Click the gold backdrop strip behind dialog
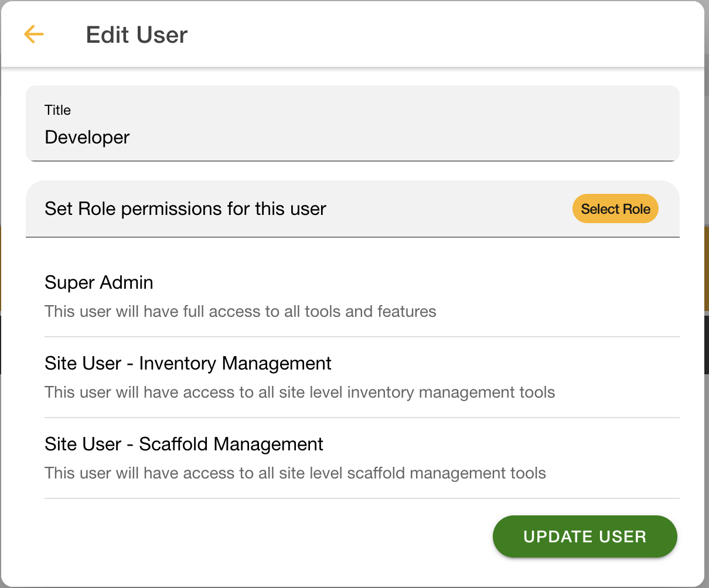Image resolution: width=709 pixels, height=588 pixels. pyautogui.click(x=707, y=269)
